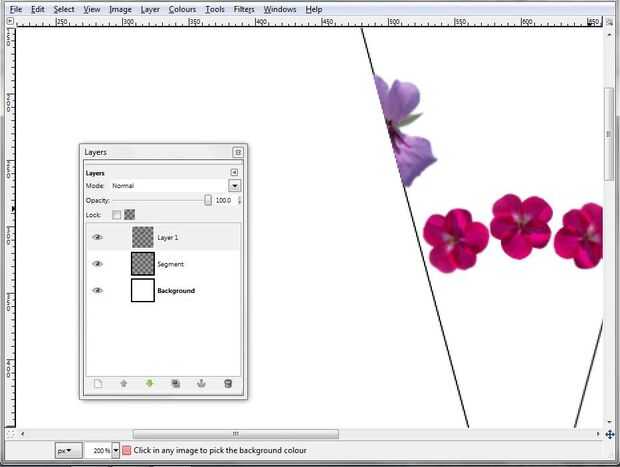Open the Layers tab configuration menu arrow

pos(234,172)
